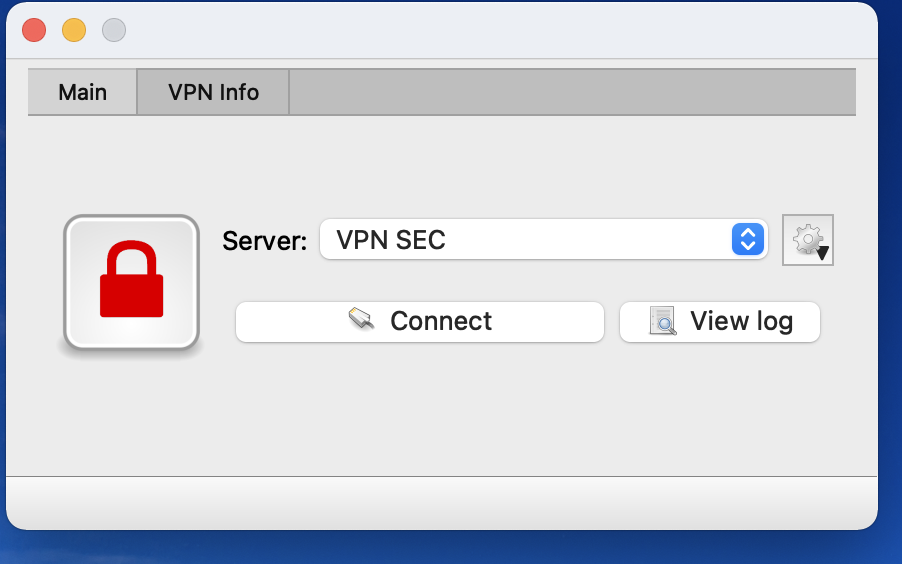
Task: Click the "VPN SEC" text in server field
Action: [391, 240]
